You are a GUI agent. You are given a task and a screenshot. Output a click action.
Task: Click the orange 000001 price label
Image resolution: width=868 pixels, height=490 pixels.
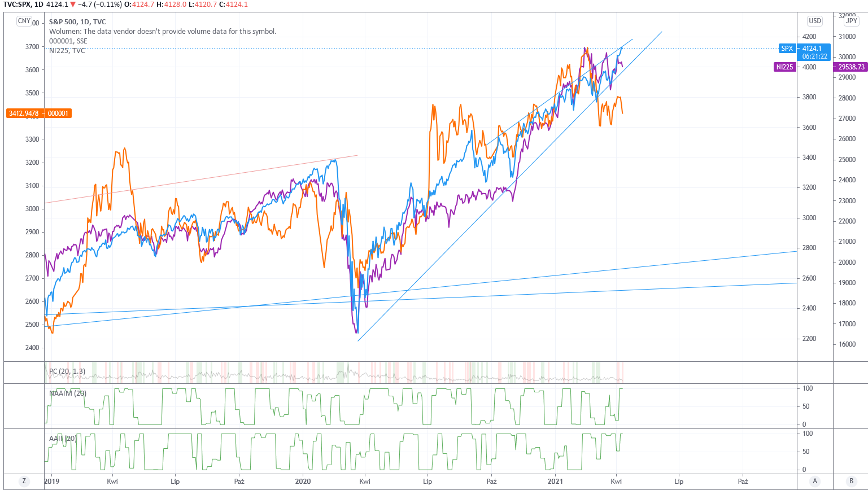click(58, 113)
